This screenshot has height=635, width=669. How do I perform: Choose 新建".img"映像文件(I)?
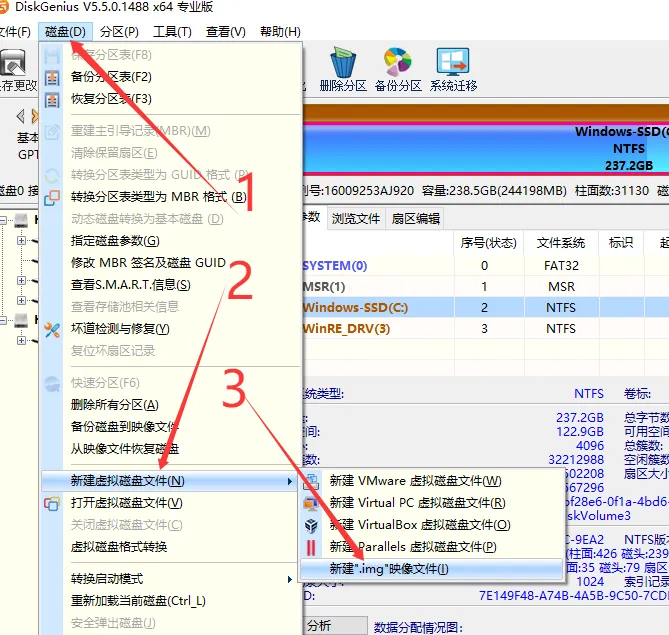(x=432, y=569)
